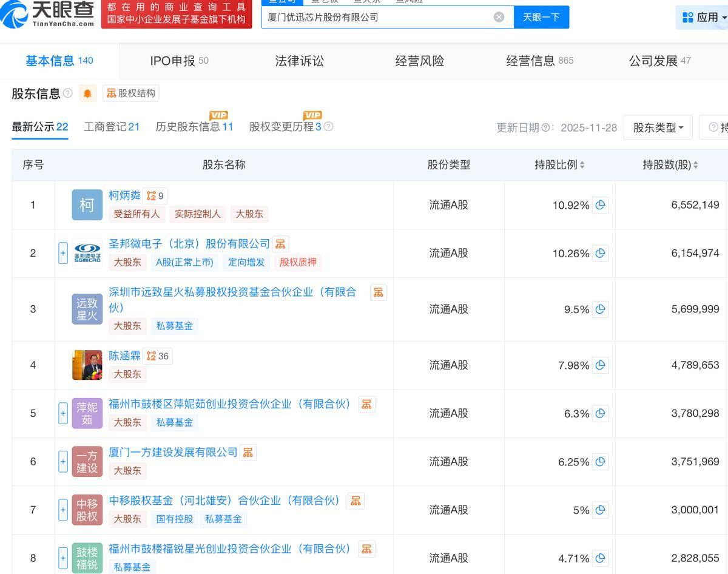This screenshot has width=728, height=574.
Task: Expand the 圣邦微电子 shareholder row
Action: coord(62,253)
